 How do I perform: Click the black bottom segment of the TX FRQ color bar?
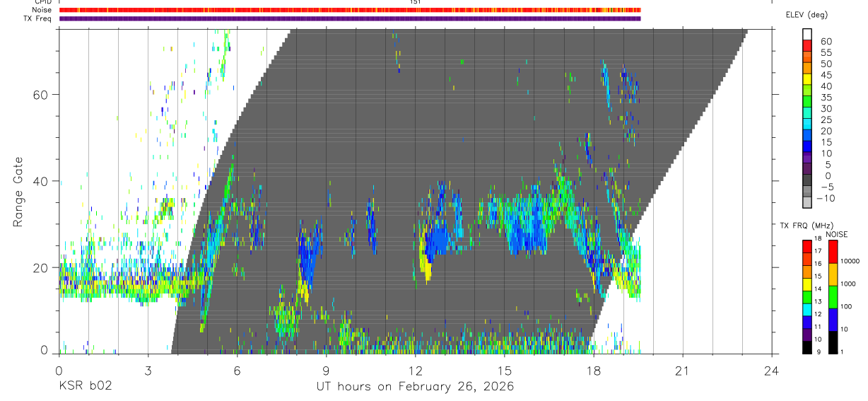tap(807, 348)
